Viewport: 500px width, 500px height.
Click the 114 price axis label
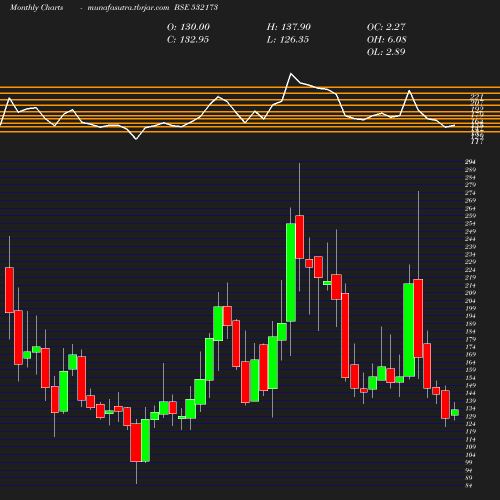click(x=470, y=439)
